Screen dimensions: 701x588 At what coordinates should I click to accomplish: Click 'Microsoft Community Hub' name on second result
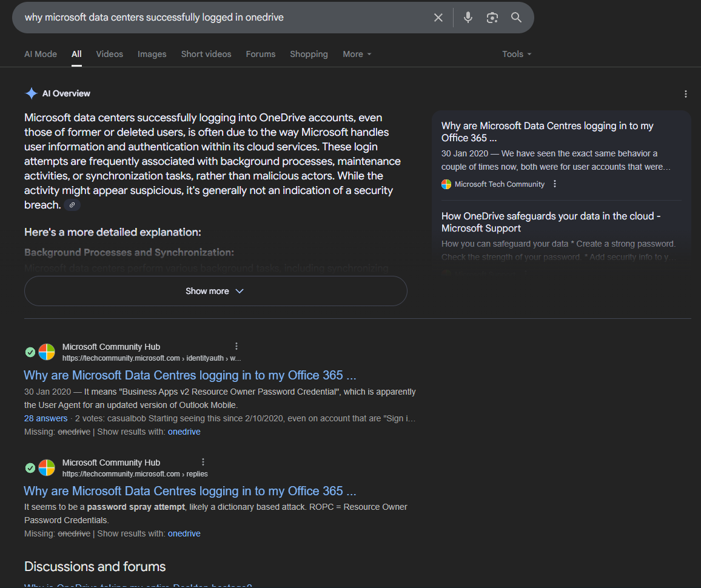[112, 463]
